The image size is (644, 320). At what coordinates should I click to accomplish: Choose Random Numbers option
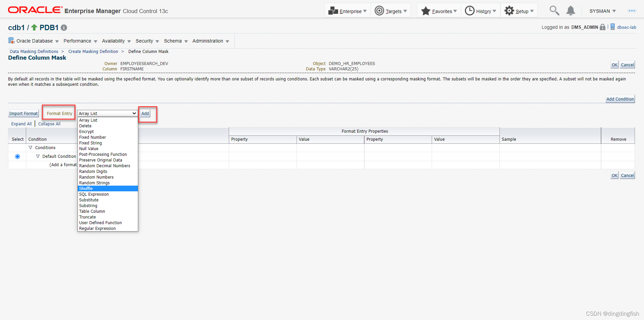108,177
